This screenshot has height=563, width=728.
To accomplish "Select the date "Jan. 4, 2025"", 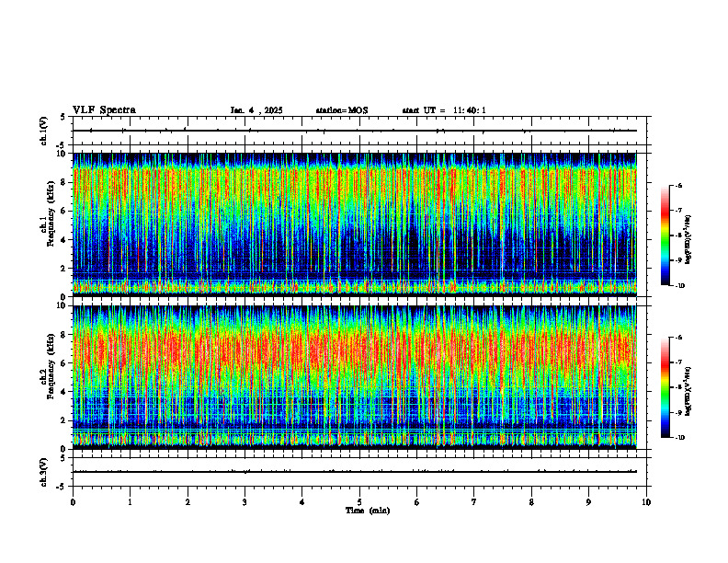I will [x=256, y=110].
